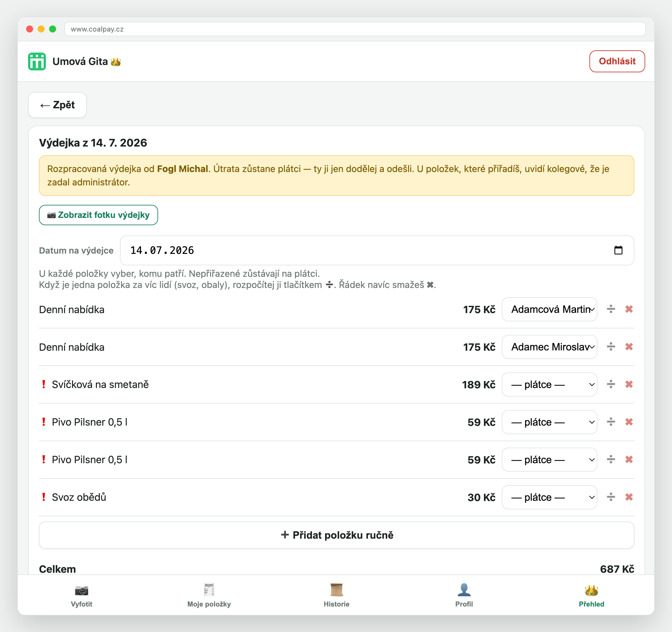The width and height of the screenshot is (672, 632).
Task: Click the Datum na výdejce date field
Action: [x=377, y=250]
